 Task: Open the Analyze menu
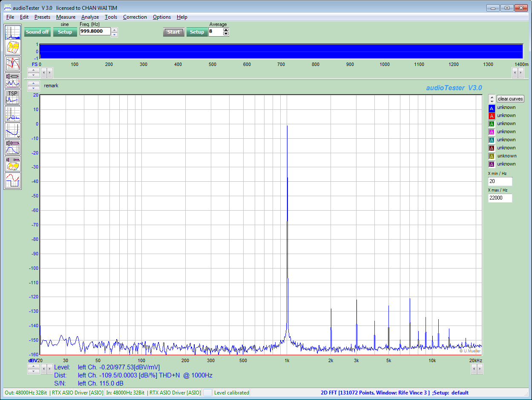click(x=90, y=17)
